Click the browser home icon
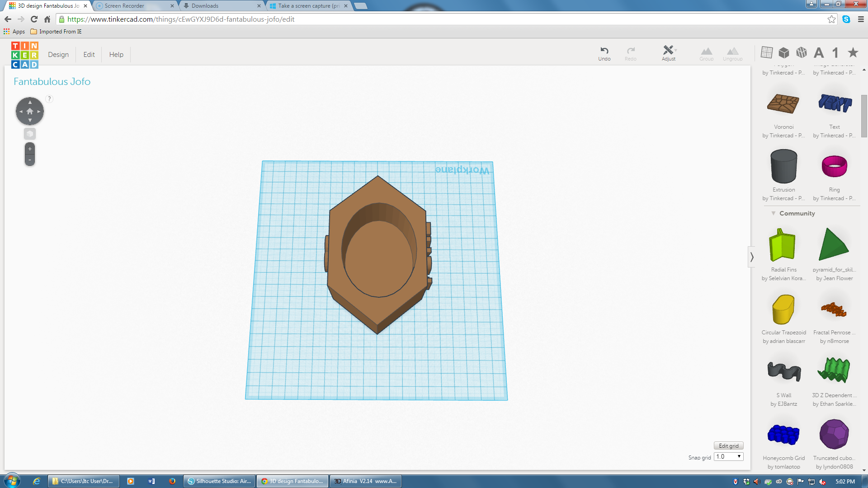Viewport: 868px width, 488px height. (47, 19)
